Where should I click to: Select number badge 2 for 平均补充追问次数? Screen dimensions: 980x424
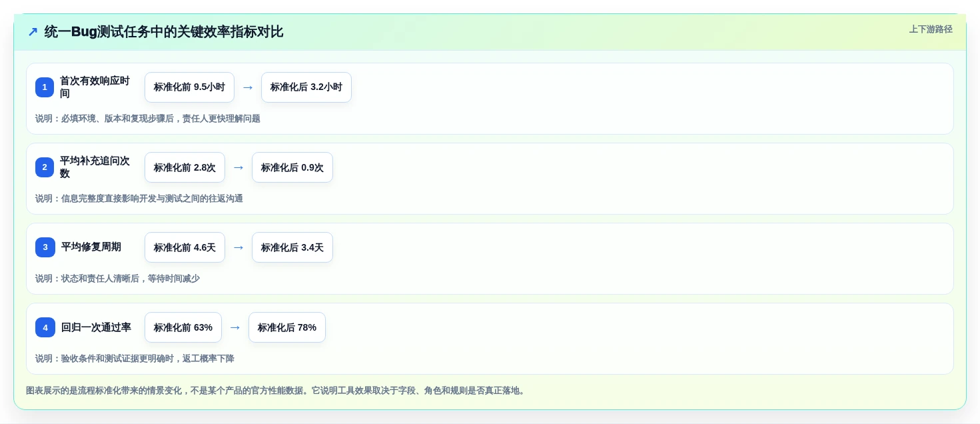coord(45,167)
